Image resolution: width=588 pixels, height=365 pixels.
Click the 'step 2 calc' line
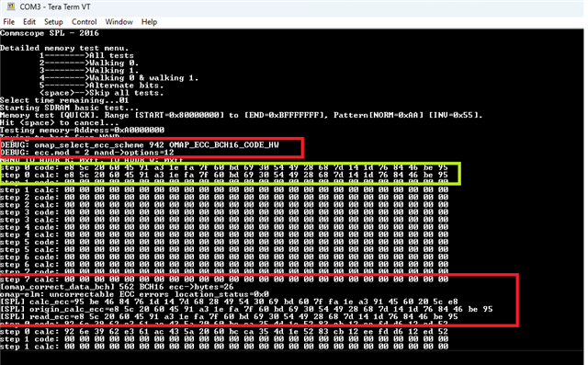click(224, 205)
